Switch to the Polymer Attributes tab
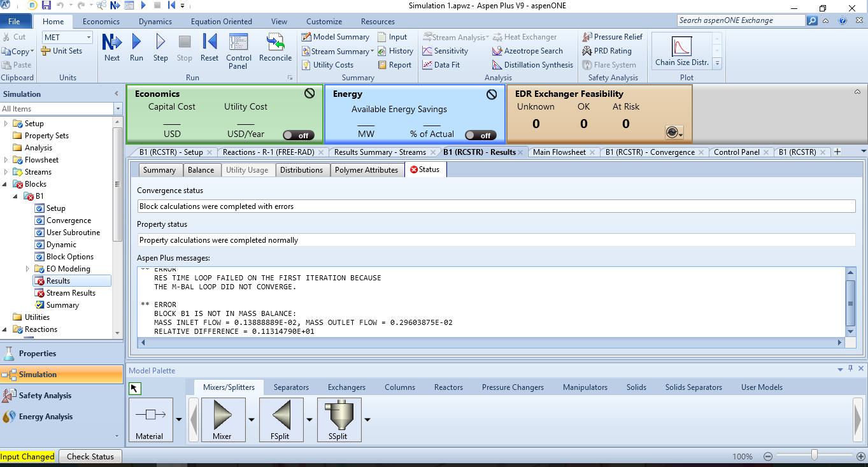The width and height of the screenshot is (868, 467). [366, 170]
